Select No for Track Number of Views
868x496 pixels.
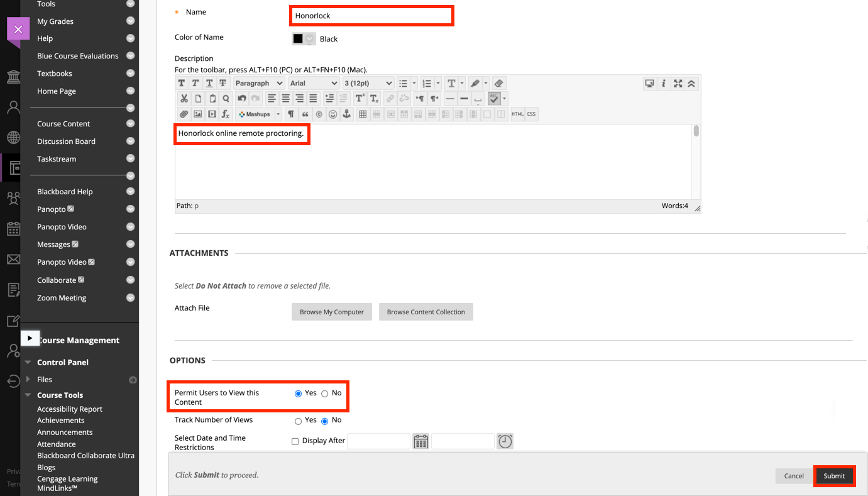click(x=324, y=421)
